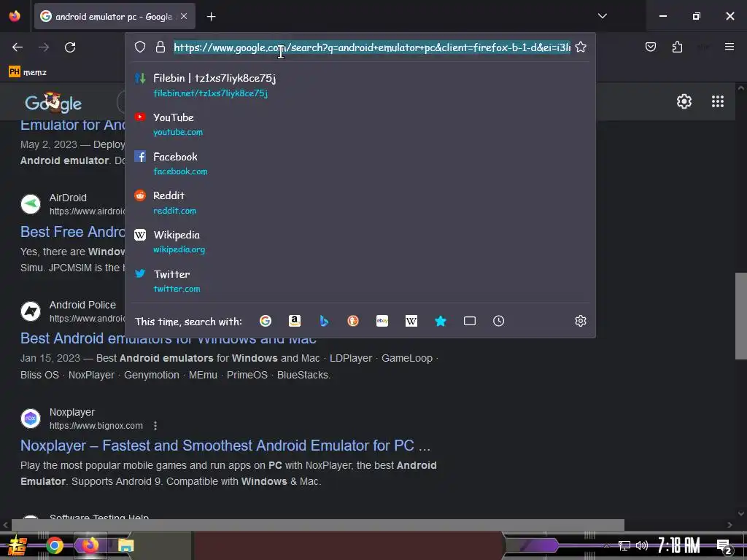Open AirDroid Best Free Android result
Image resolution: width=747 pixels, height=560 pixels.
(72, 231)
